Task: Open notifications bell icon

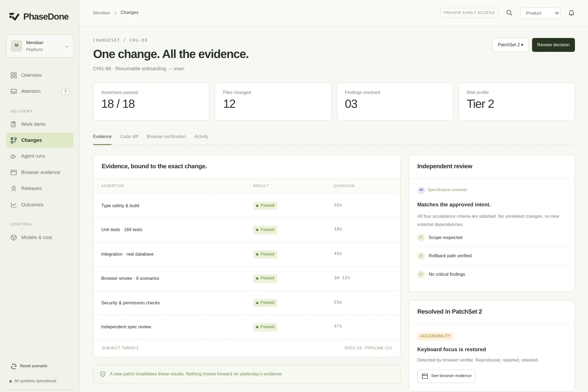Action: click(571, 13)
